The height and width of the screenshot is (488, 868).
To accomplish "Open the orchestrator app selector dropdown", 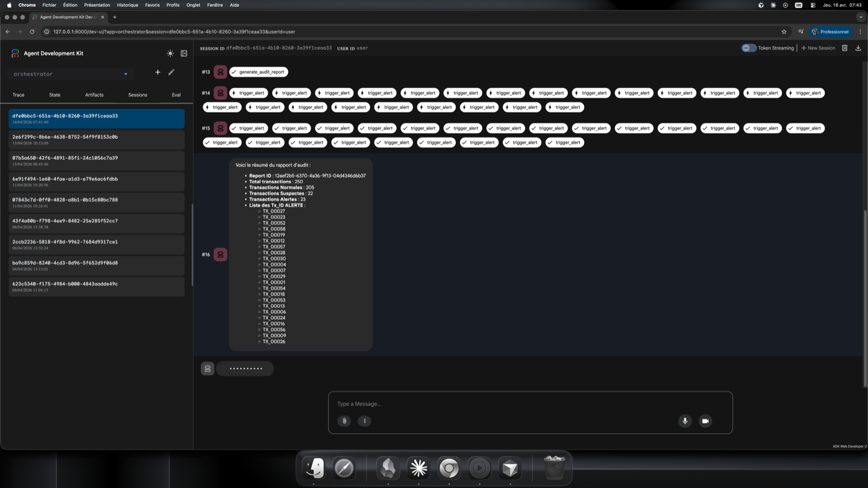I will click(71, 74).
